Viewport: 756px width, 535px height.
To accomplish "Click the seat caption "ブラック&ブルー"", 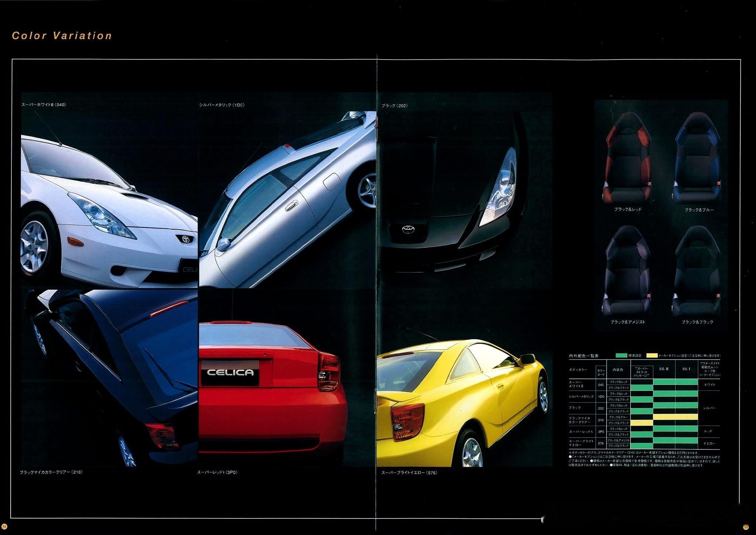I will pyautogui.click(x=700, y=210).
